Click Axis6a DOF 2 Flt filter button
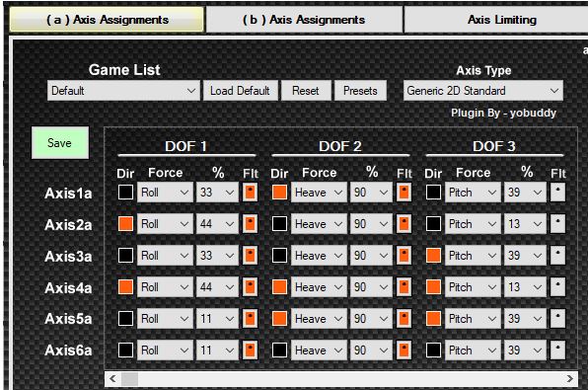Screen dimensions: 588x390 pyautogui.click(x=404, y=350)
